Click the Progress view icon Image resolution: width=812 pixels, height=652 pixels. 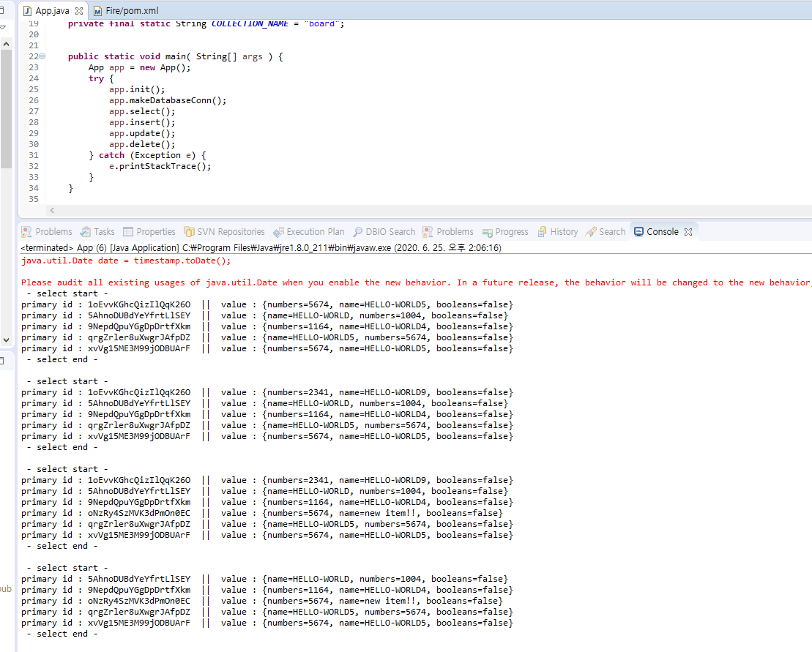point(488,233)
